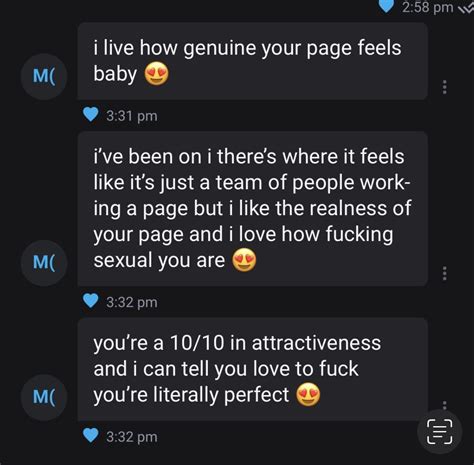Toggle the blue heart under the 'literally perfect' message

click(90, 435)
